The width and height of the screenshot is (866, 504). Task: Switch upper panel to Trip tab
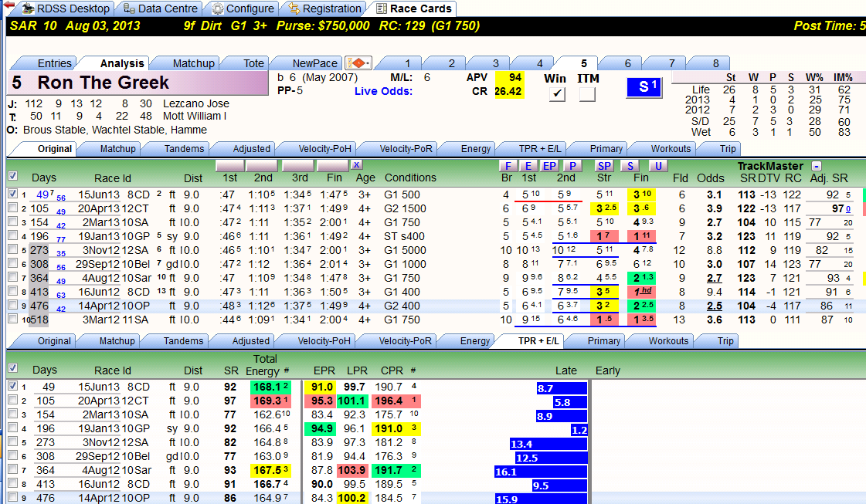(x=728, y=148)
